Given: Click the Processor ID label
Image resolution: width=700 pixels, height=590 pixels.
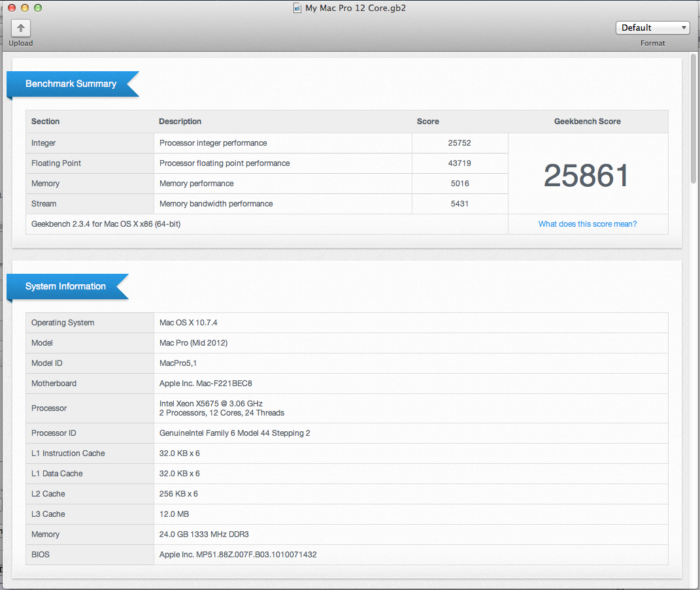Looking at the screenshot, I should [x=54, y=433].
